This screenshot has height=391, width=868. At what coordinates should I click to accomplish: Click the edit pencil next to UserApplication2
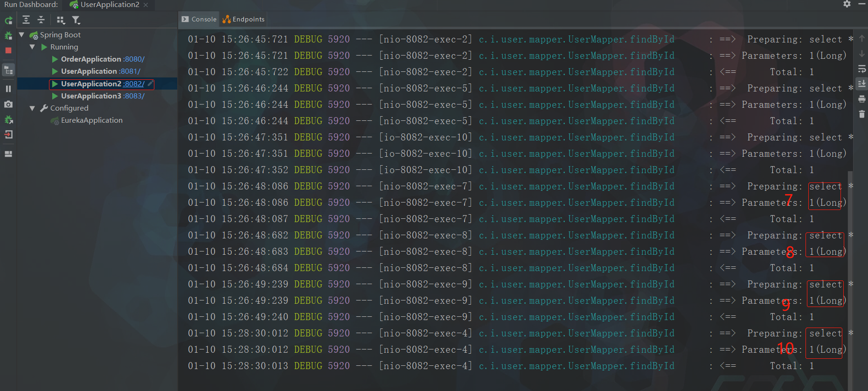pos(150,84)
